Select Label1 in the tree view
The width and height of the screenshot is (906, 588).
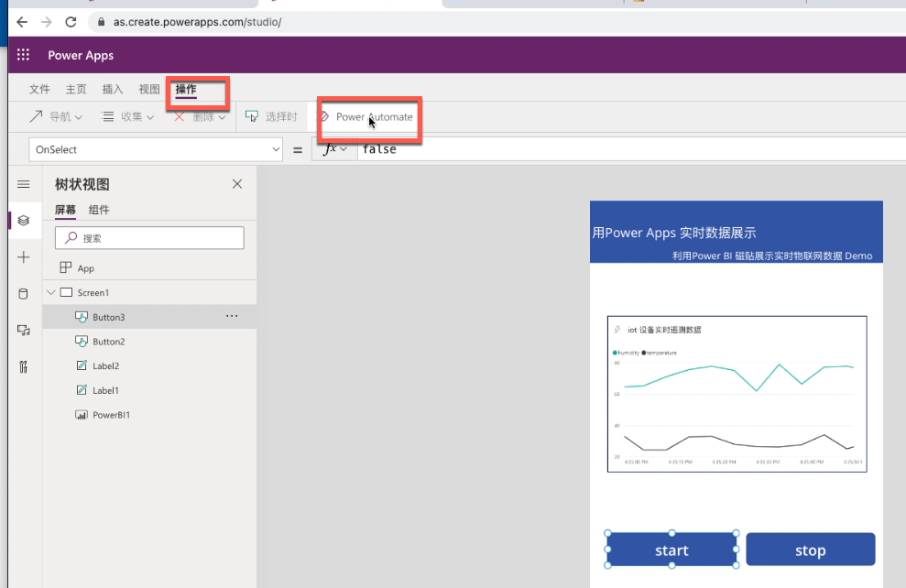pyautogui.click(x=149, y=390)
